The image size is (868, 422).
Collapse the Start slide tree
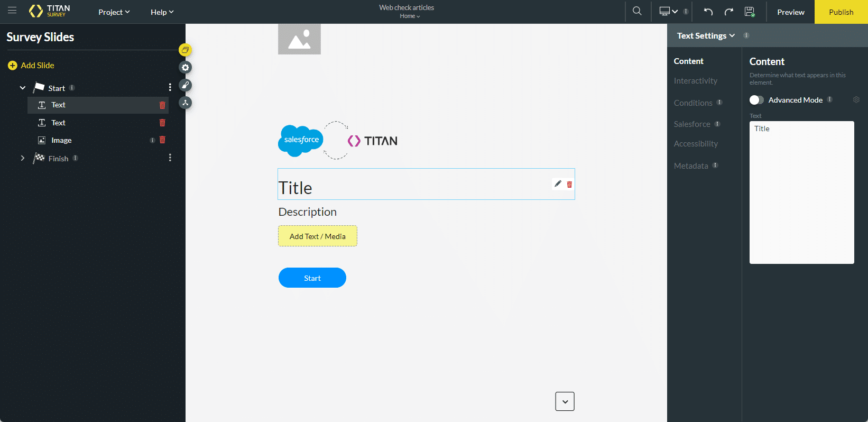coord(23,88)
